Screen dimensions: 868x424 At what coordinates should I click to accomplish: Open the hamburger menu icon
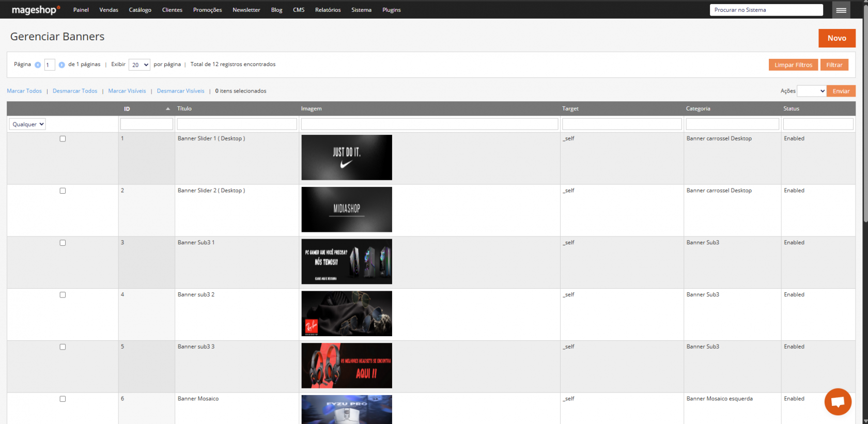(841, 10)
